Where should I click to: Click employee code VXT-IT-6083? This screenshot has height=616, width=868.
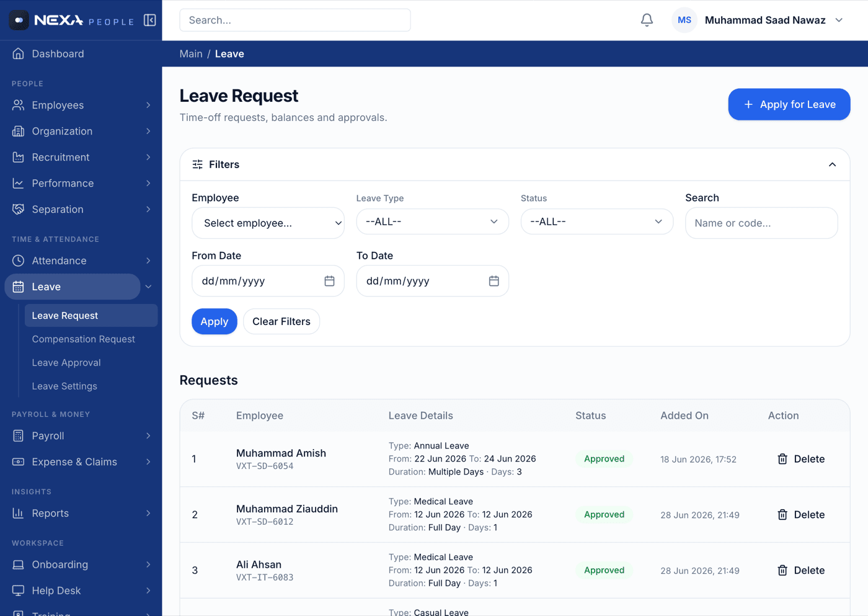[265, 578]
